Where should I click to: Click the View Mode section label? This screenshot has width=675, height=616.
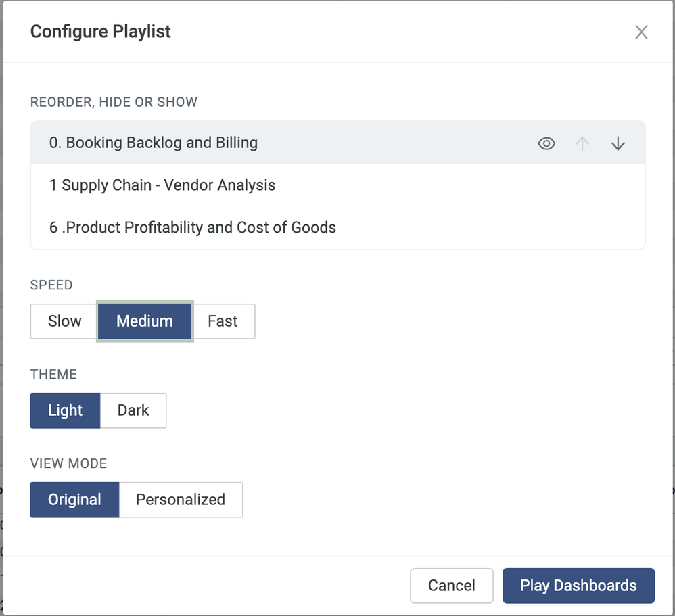pos(68,463)
